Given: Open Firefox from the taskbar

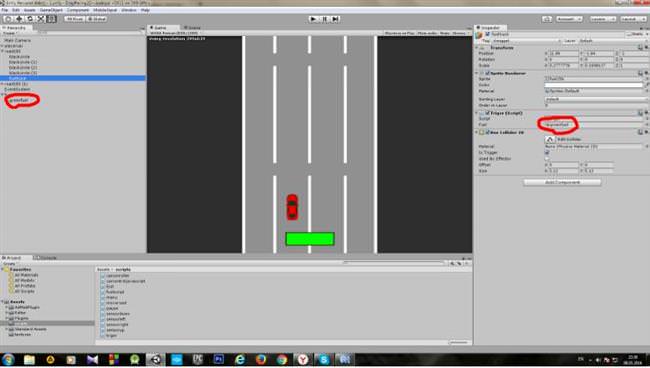Looking at the screenshot, I should (260, 359).
